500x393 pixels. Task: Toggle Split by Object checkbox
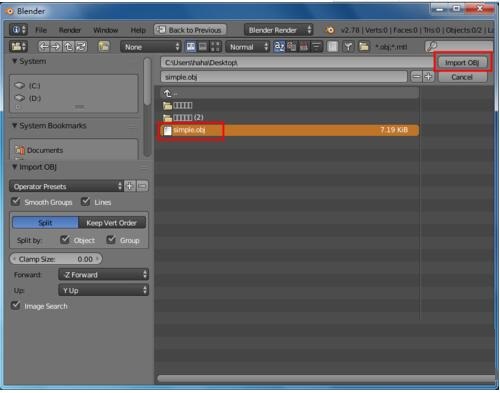[65, 240]
